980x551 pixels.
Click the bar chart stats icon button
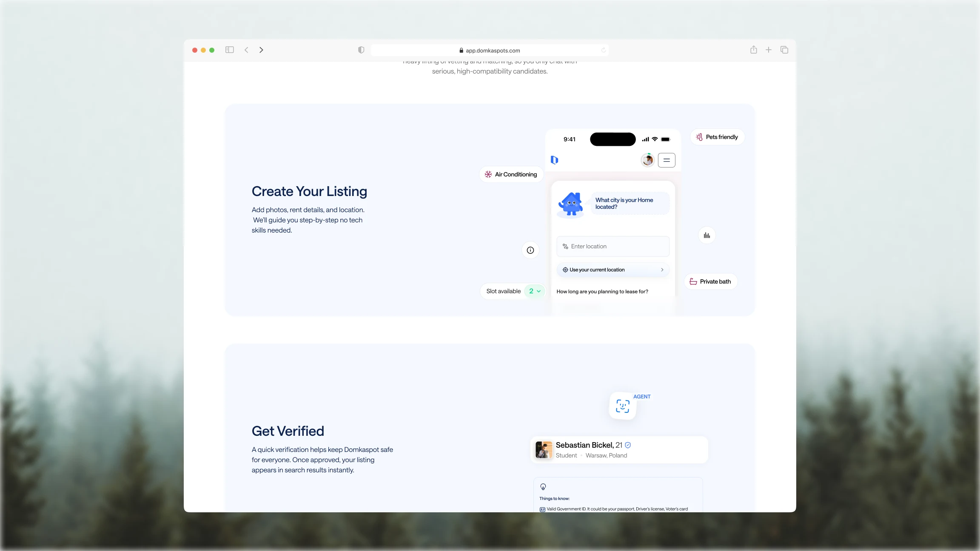click(707, 235)
